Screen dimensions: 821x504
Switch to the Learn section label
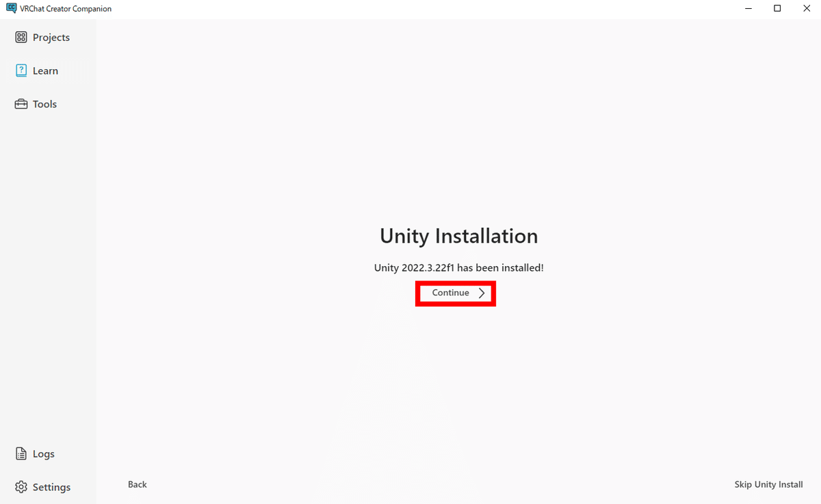tap(45, 70)
